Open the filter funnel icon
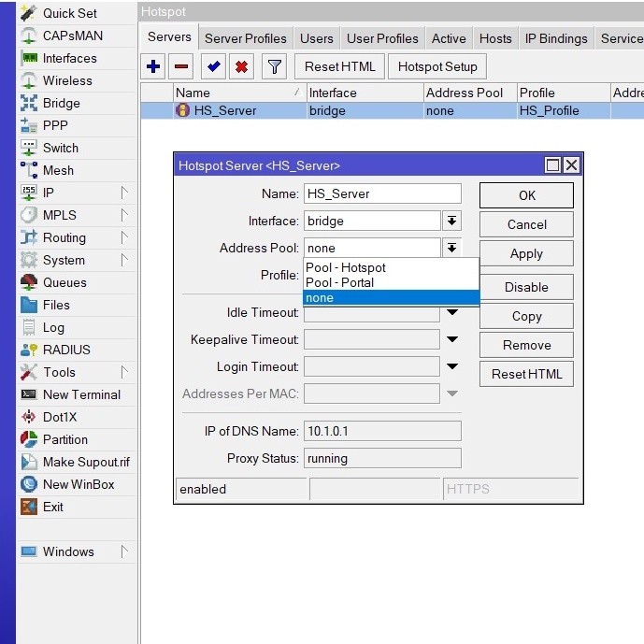The image size is (644, 644). (x=274, y=66)
